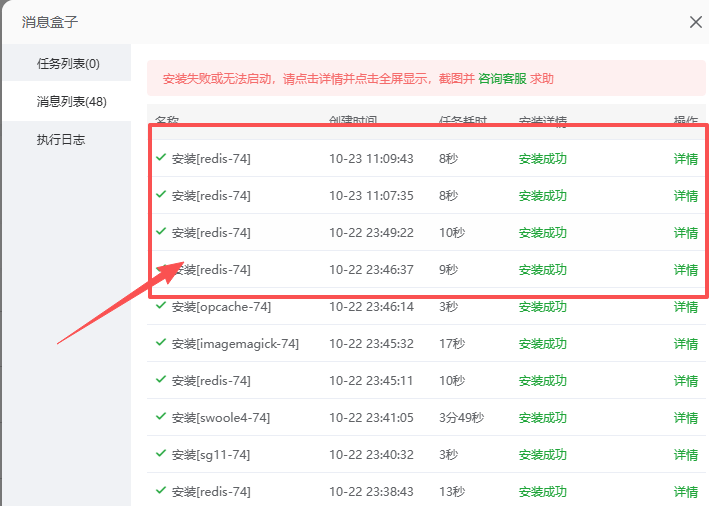Click 安装成功 status in the opcache-74 row
The height and width of the screenshot is (506, 709).
(x=543, y=307)
